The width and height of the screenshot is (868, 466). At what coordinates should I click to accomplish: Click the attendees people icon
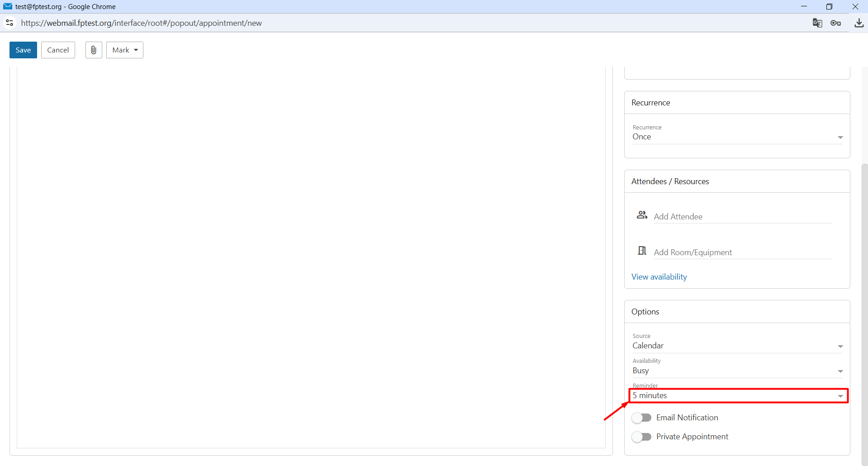(x=642, y=215)
